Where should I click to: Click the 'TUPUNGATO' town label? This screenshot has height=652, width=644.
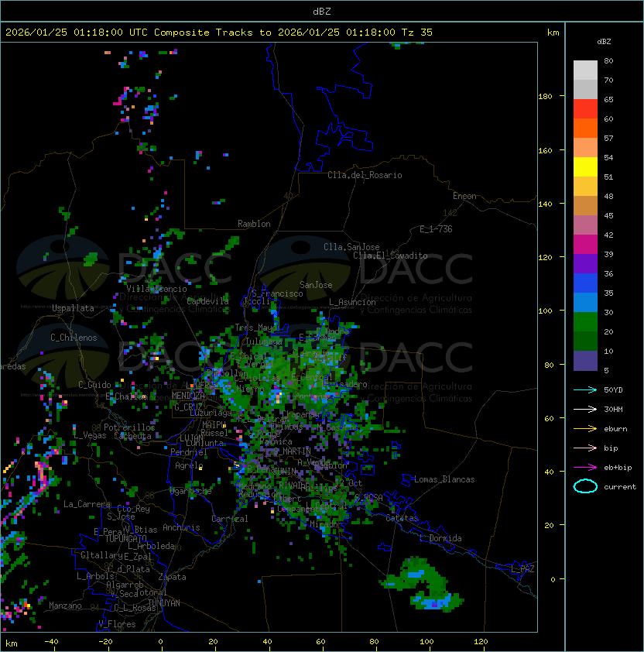pyautogui.click(x=125, y=539)
